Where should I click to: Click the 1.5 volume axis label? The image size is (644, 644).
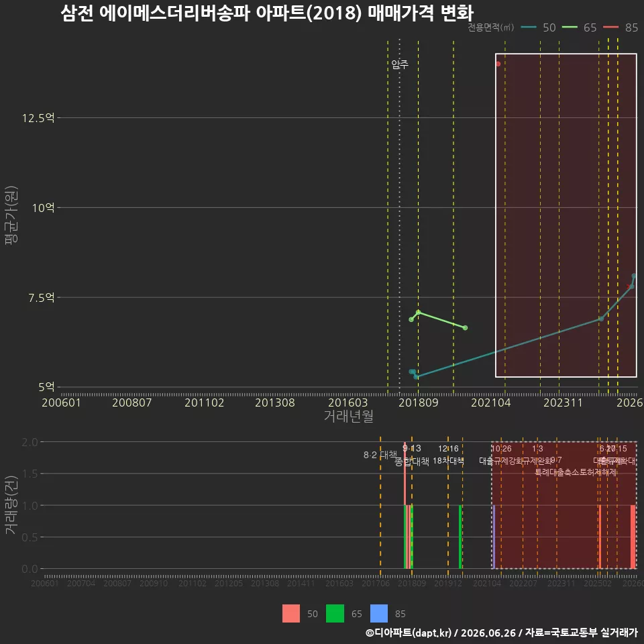coord(30,474)
